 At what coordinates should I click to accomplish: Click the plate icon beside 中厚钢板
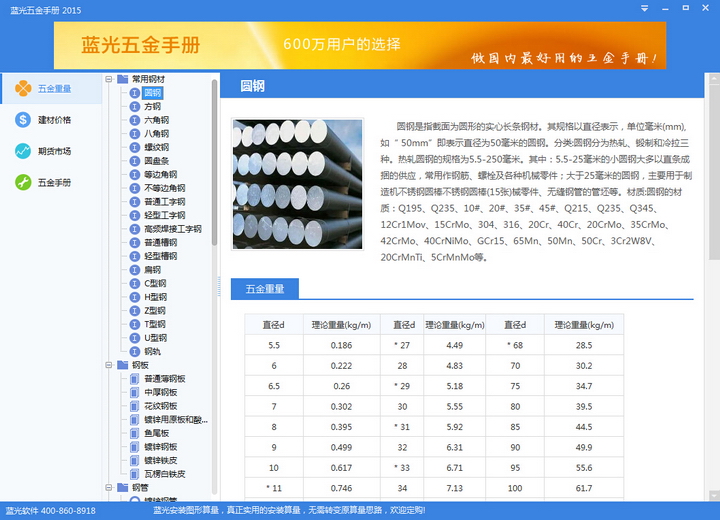[x=135, y=392]
